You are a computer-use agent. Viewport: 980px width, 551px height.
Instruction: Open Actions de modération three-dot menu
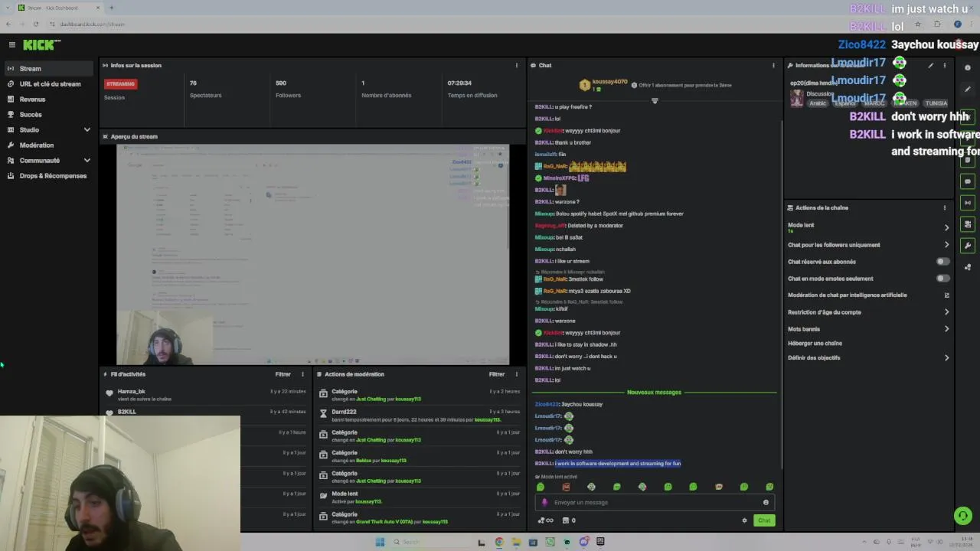[x=517, y=374]
